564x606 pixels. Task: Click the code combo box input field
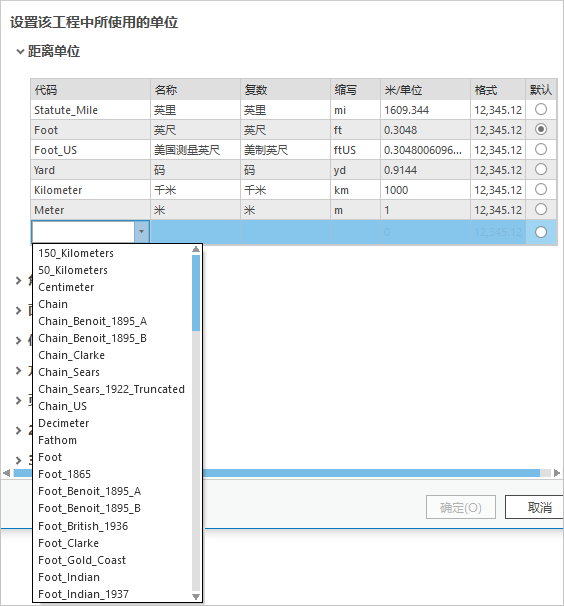click(83, 232)
